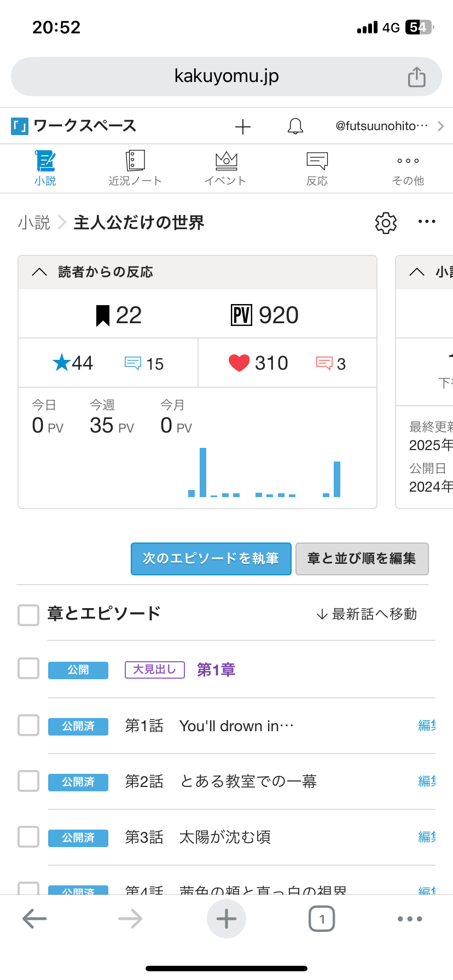
Task: Check the 第1章 row checkbox
Action: coord(28,668)
